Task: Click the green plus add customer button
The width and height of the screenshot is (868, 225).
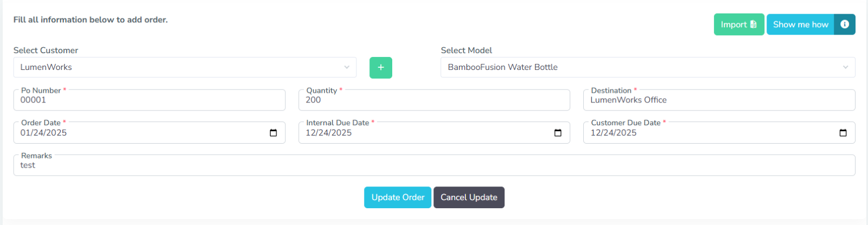Action: (x=380, y=68)
